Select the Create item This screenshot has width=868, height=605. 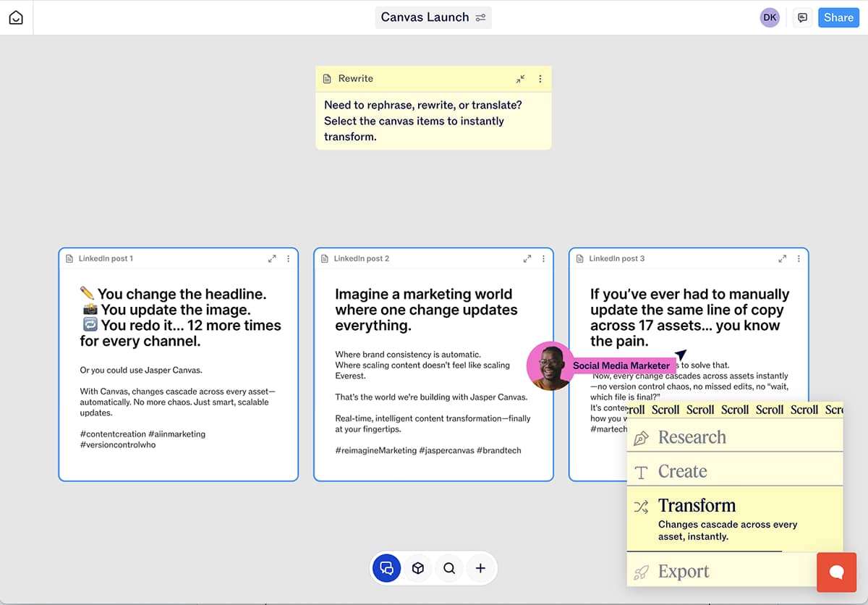[x=735, y=471]
